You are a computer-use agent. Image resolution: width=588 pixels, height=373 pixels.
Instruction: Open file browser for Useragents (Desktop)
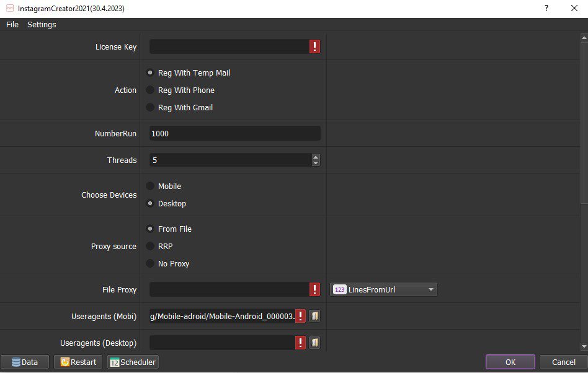point(314,343)
